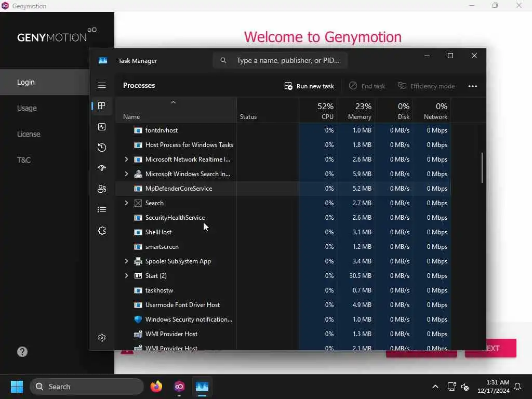Select the MpDefenderCoreService process
This screenshot has height=399, width=532.
tap(283, 188)
